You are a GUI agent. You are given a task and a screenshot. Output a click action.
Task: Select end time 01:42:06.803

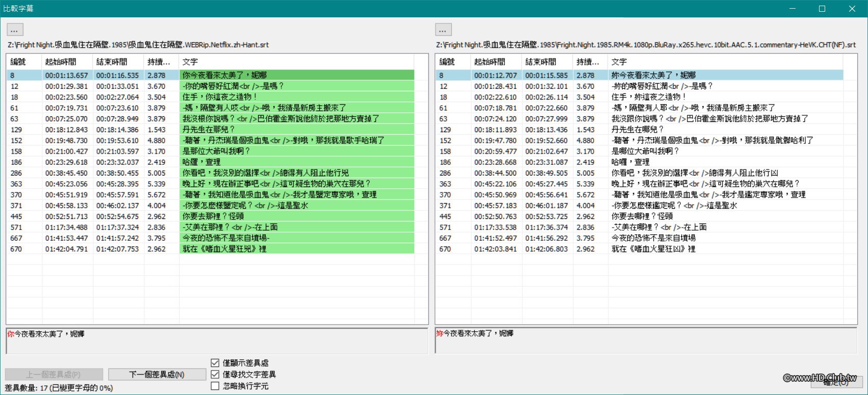547,249
